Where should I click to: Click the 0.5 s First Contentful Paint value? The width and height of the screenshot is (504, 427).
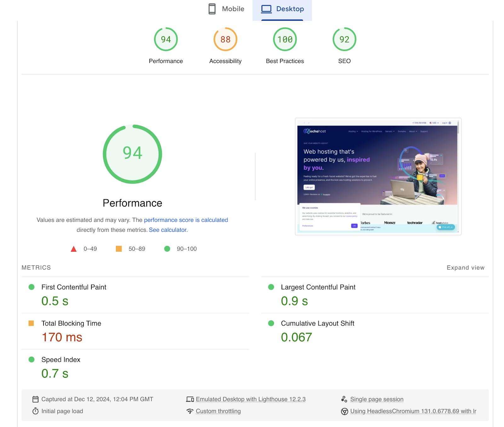coord(55,301)
